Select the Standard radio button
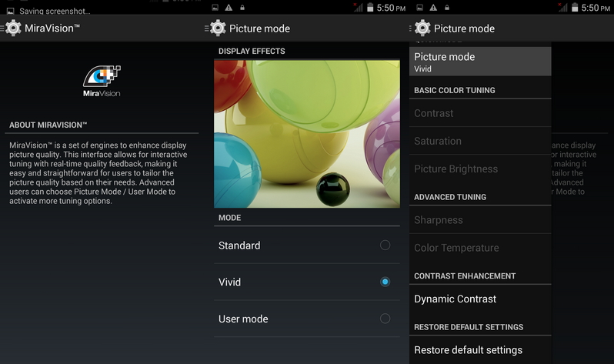This screenshot has width=614, height=364. (385, 245)
